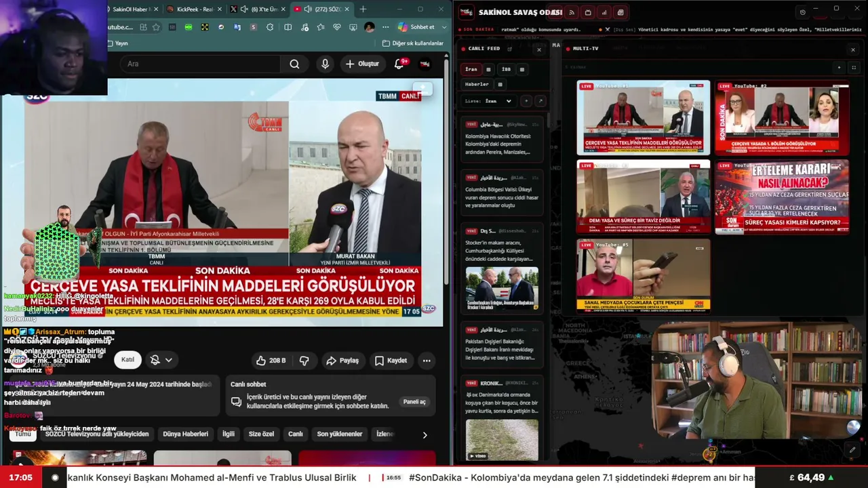Click the Paneli aç button

(x=414, y=402)
